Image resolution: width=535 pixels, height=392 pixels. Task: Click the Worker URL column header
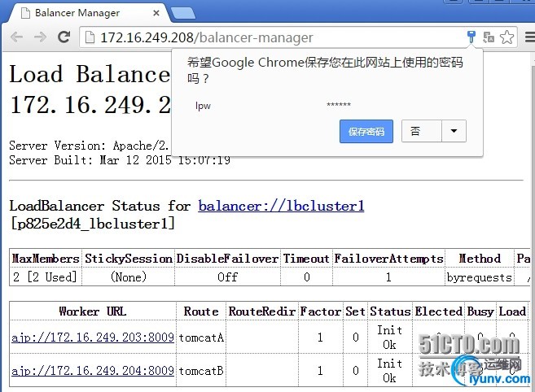tap(93, 311)
